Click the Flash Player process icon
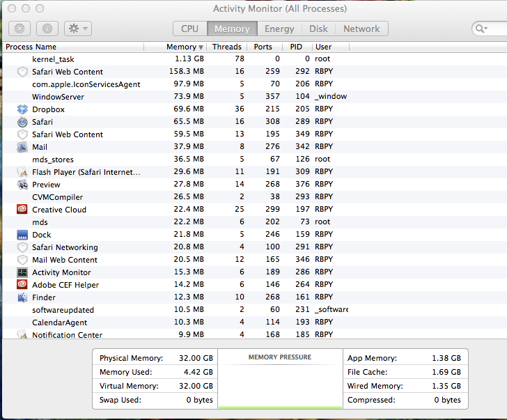 [x=22, y=172]
